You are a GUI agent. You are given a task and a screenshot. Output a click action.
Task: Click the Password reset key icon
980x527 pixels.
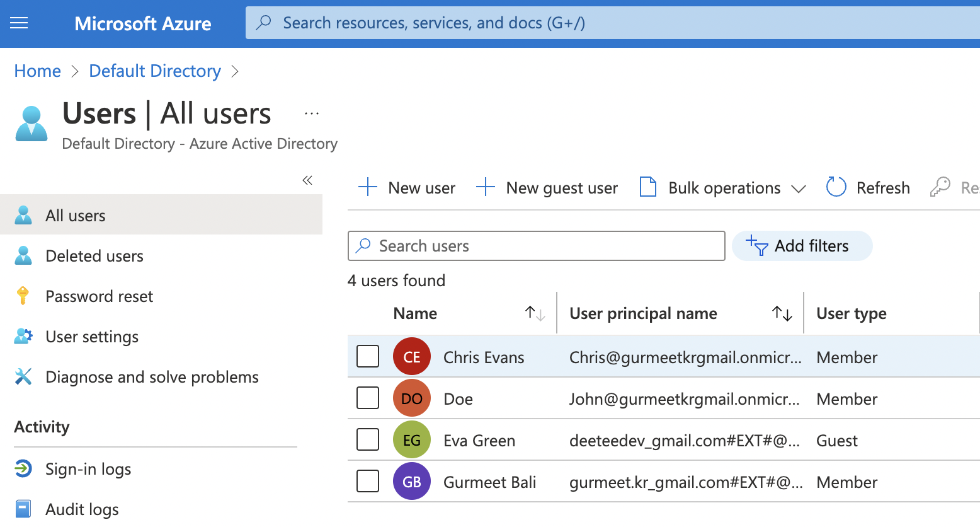point(23,296)
